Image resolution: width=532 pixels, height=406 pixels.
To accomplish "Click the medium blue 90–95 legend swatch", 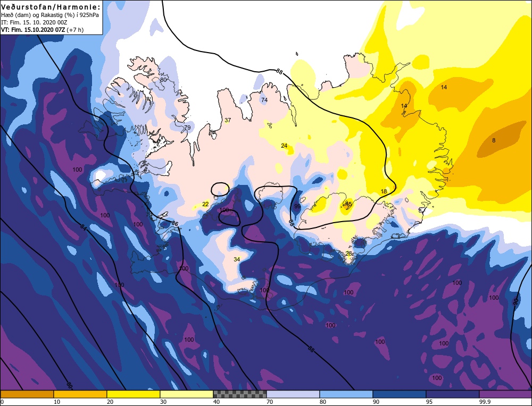I will click(x=400, y=394).
